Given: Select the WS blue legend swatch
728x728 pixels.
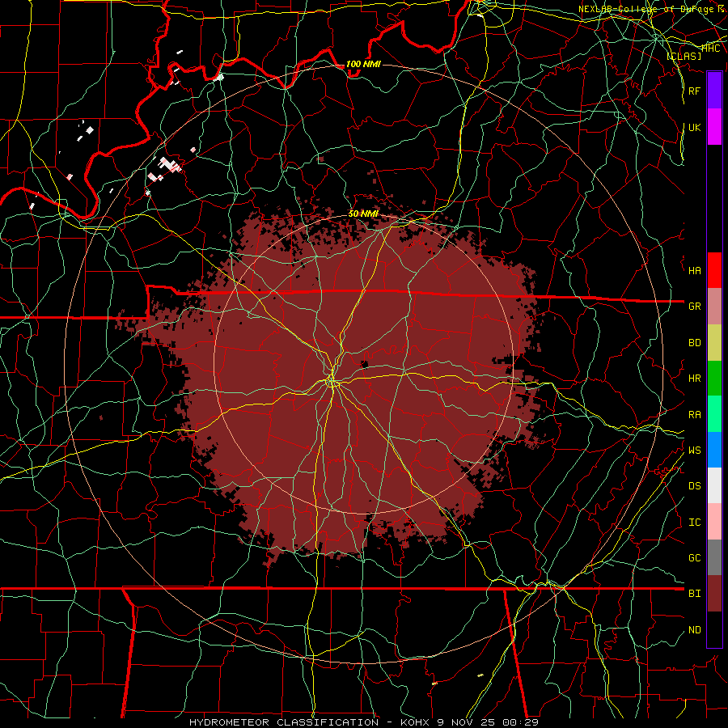Looking at the screenshot, I should [x=714, y=450].
